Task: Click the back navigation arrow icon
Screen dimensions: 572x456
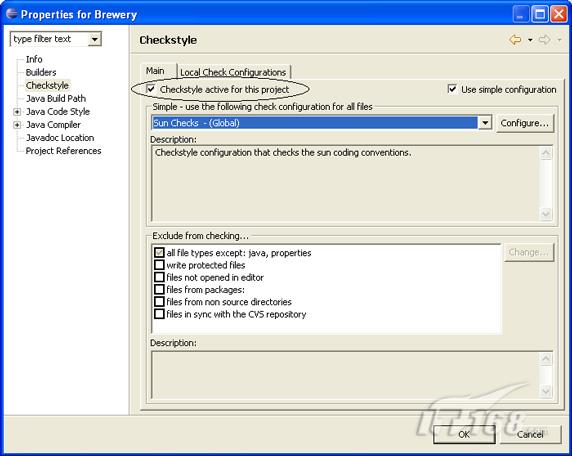Action: pos(515,39)
